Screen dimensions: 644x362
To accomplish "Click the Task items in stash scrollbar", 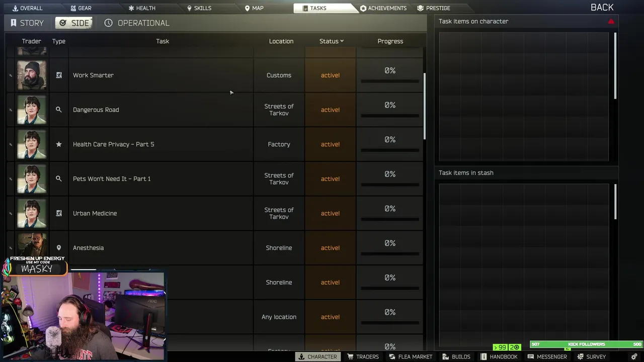I will coord(615,202).
